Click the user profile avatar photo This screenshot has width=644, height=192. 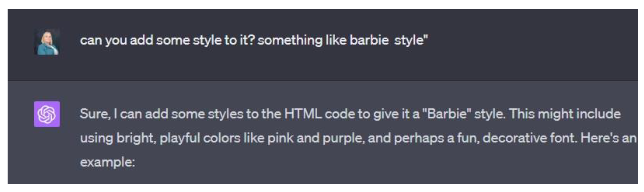pyautogui.click(x=47, y=42)
